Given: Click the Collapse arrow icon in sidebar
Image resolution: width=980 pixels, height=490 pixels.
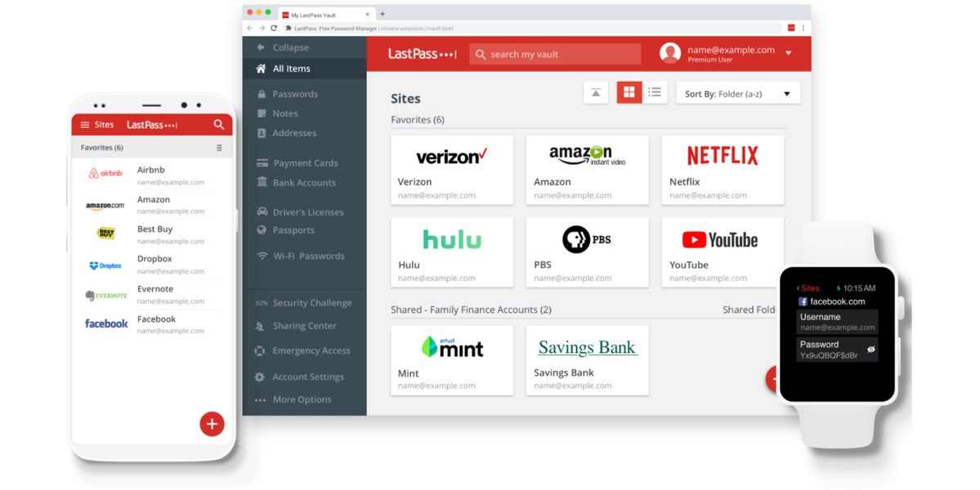Looking at the screenshot, I should 261,47.
